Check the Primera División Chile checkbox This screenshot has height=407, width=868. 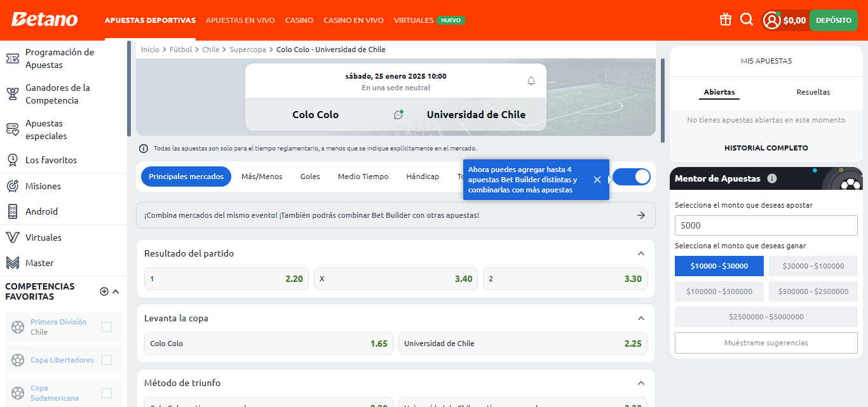tap(107, 327)
